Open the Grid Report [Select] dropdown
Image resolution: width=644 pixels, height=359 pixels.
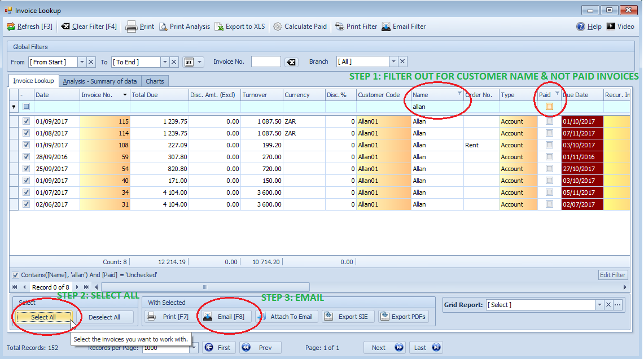coord(599,305)
